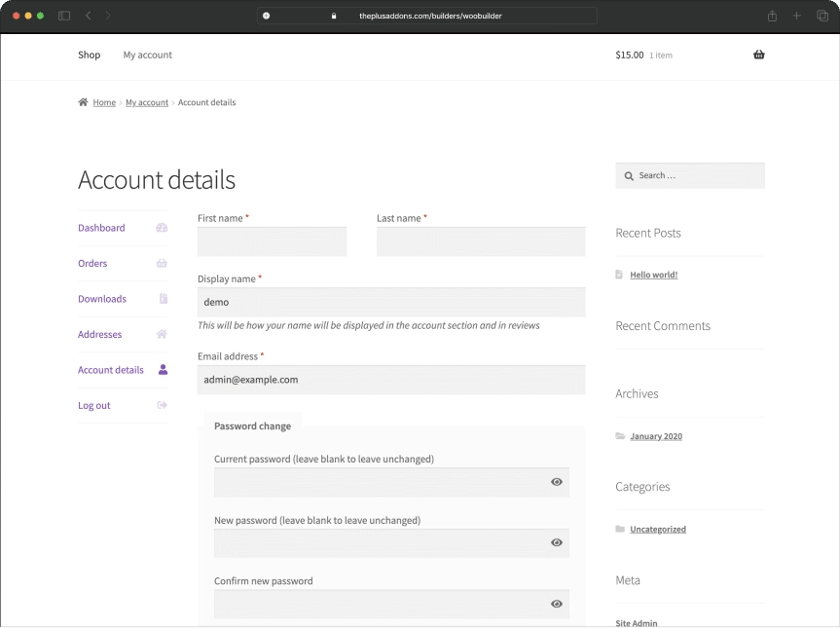The image size is (840, 628).
Task: Toggle visibility of Confirm new password
Action: pyautogui.click(x=556, y=604)
